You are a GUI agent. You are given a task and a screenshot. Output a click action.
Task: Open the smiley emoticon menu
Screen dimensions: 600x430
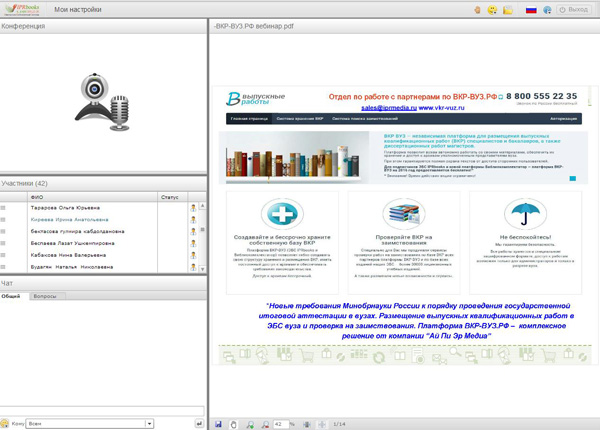492,10
